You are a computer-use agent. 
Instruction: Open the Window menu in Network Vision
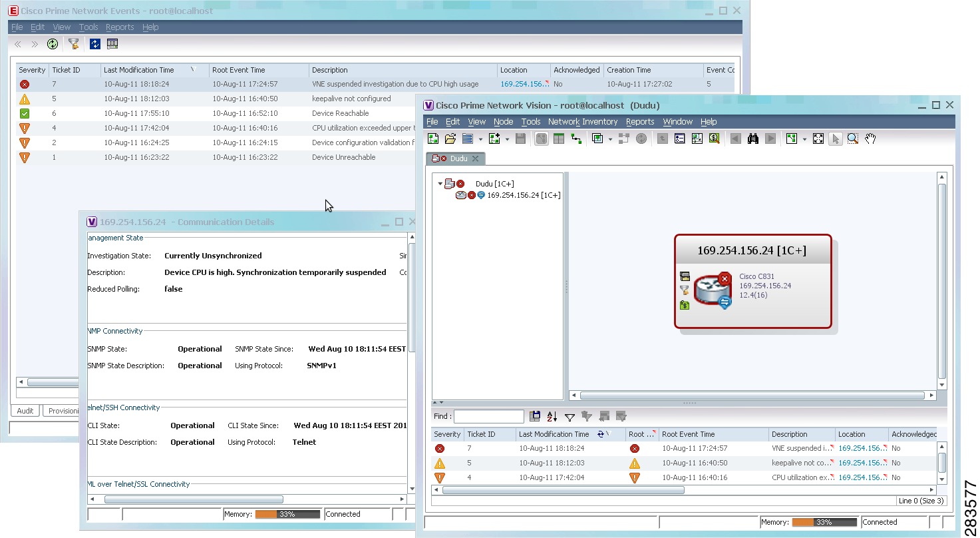[x=677, y=122]
